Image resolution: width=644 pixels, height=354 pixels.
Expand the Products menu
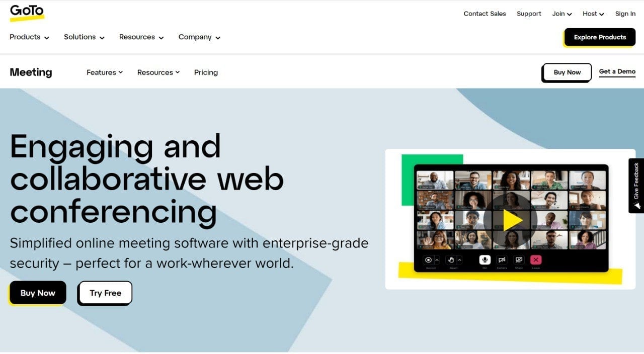point(30,37)
